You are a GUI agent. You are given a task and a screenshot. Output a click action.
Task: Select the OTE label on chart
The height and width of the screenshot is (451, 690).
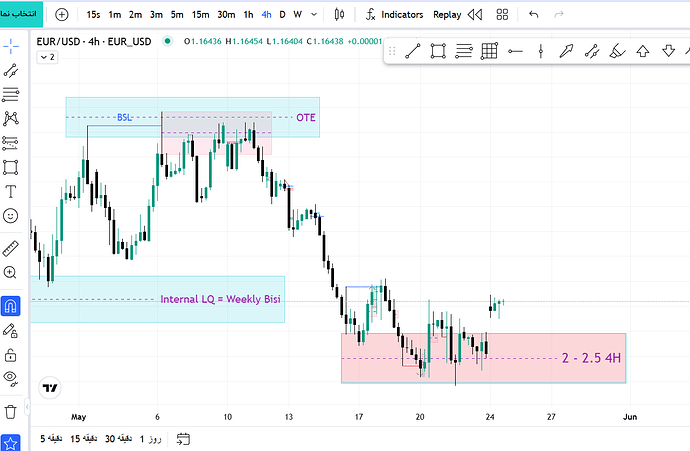pos(306,117)
